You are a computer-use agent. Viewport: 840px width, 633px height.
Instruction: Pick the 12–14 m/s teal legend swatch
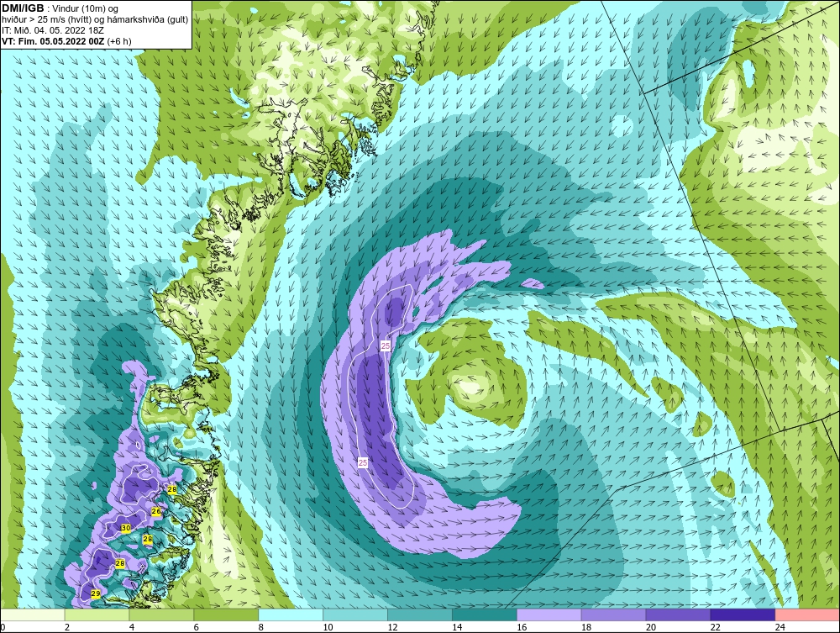[x=420, y=615]
